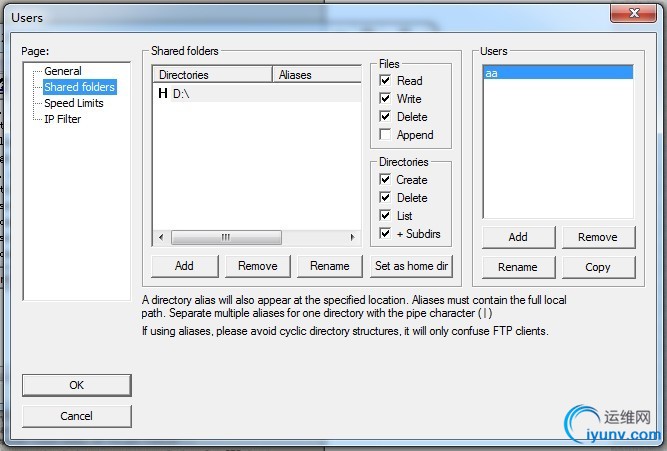Image resolution: width=667 pixels, height=451 pixels.
Task: Uncheck the Directories Delete checkbox
Action: coord(385,197)
